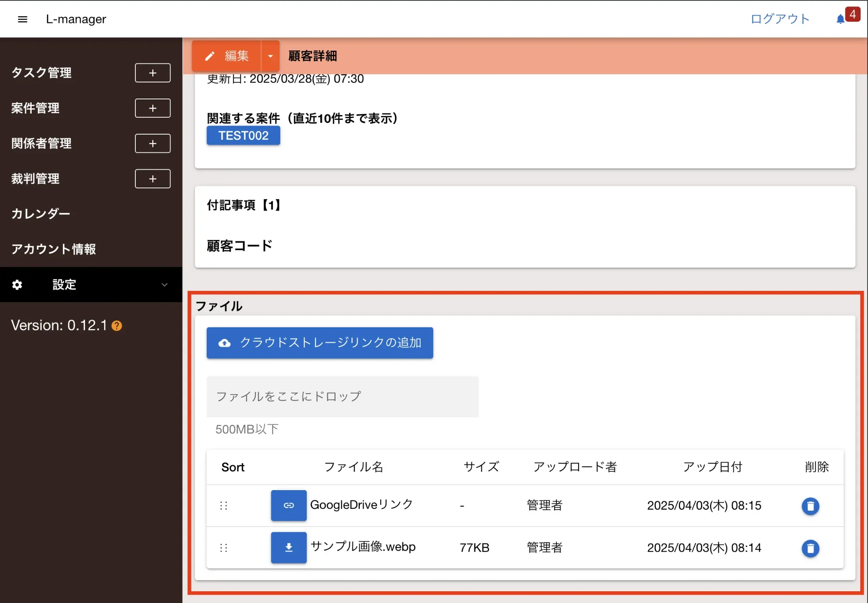868x603 pixels.
Task: Go to アカウント情報 in sidebar
Action: (53, 249)
